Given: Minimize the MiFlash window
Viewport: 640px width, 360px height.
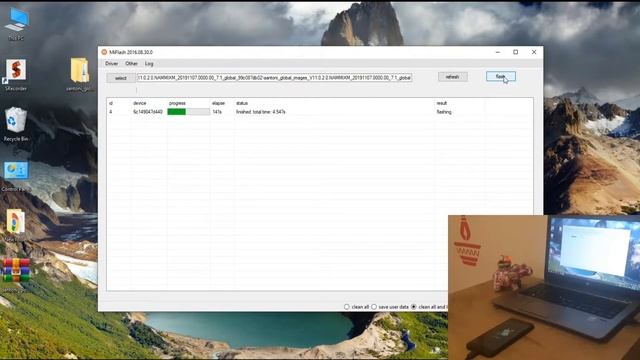Looking at the screenshot, I should pos(498,52).
